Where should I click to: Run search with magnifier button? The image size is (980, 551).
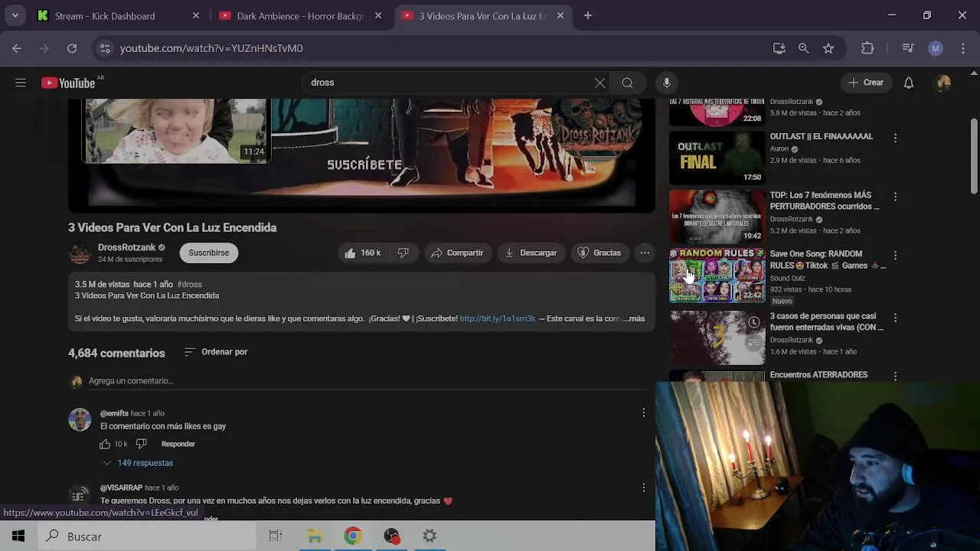[627, 83]
